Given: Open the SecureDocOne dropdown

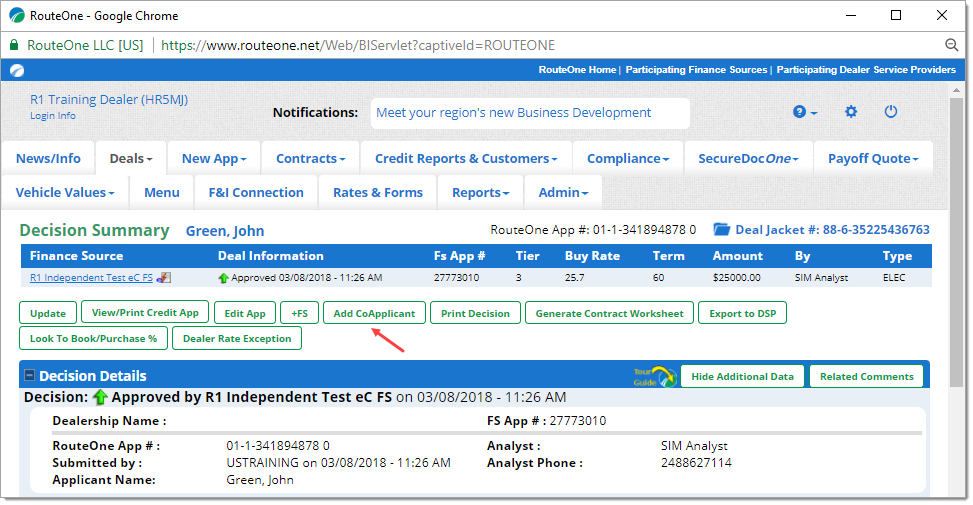Looking at the screenshot, I should [x=748, y=158].
